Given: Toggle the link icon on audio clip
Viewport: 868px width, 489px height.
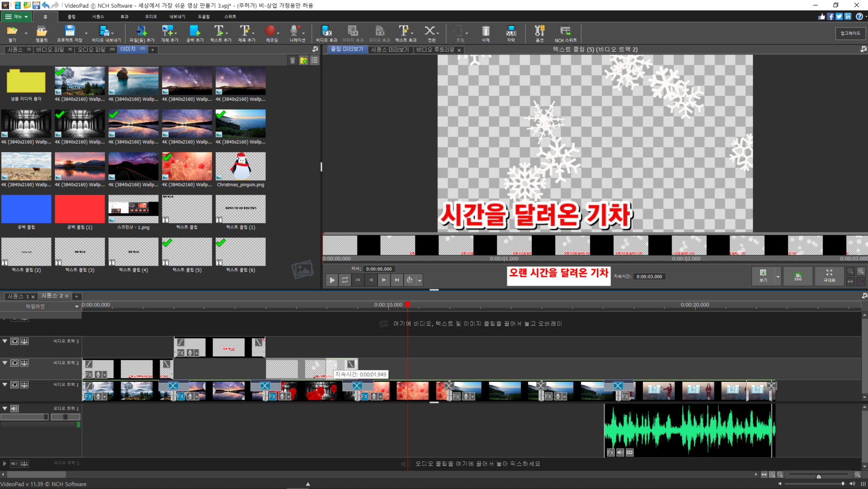Looking at the screenshot, I should click(x=630, y=452).
